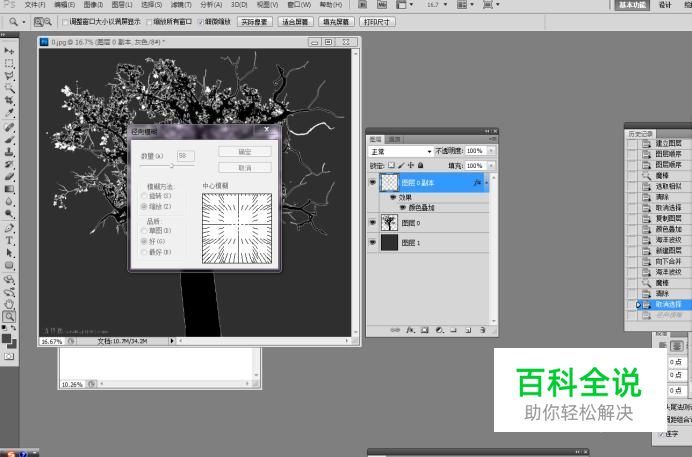Viewport: 692px width, 457px height.
Task: Click Create new layer icon
Action: point(468,330)
